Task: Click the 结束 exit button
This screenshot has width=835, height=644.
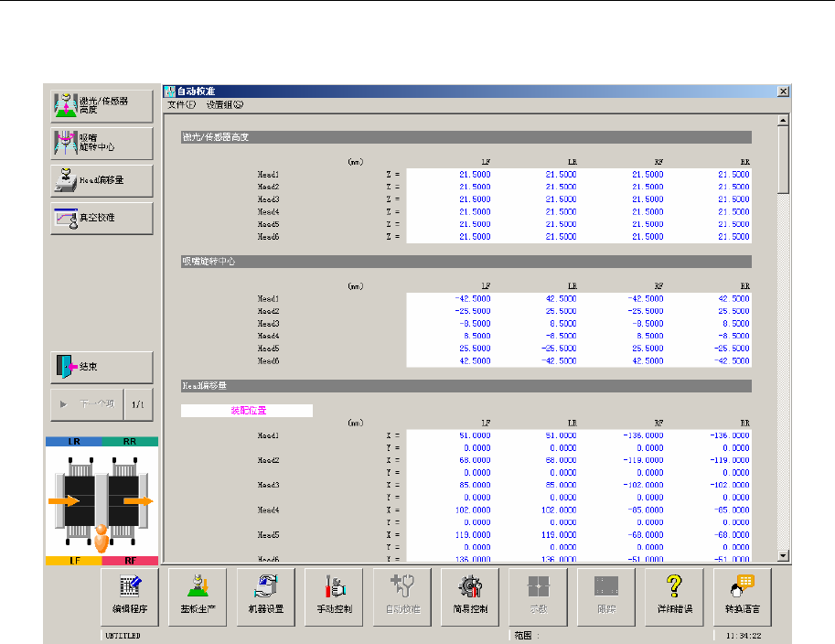Action: (x=102, y=367)
